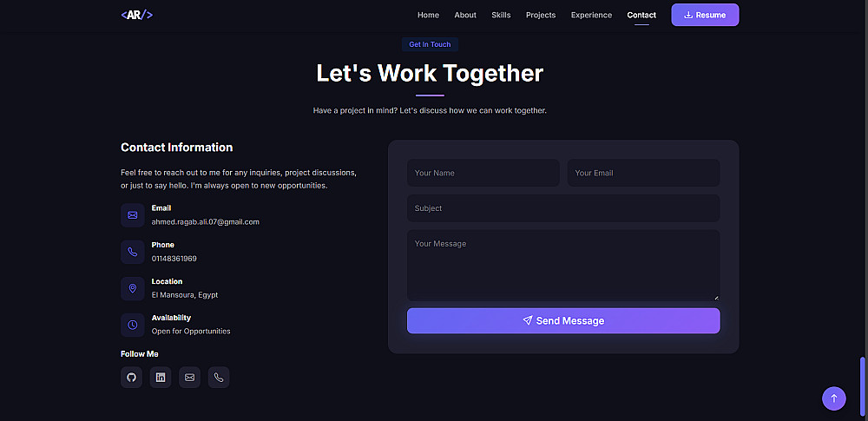868x421 pixels.
Task: Go to the Home nav item
Action: coord(428,15)
